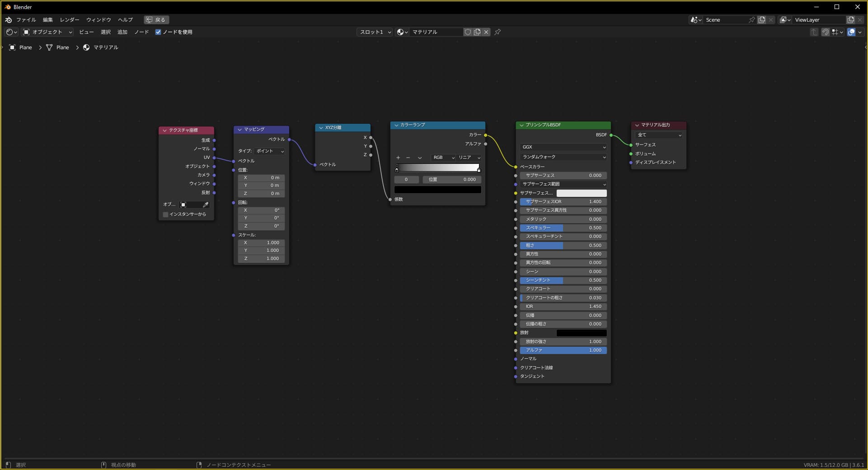868x470 pixels.
Task: Toggle the node snapping icon in header
Action: (826, 32)
